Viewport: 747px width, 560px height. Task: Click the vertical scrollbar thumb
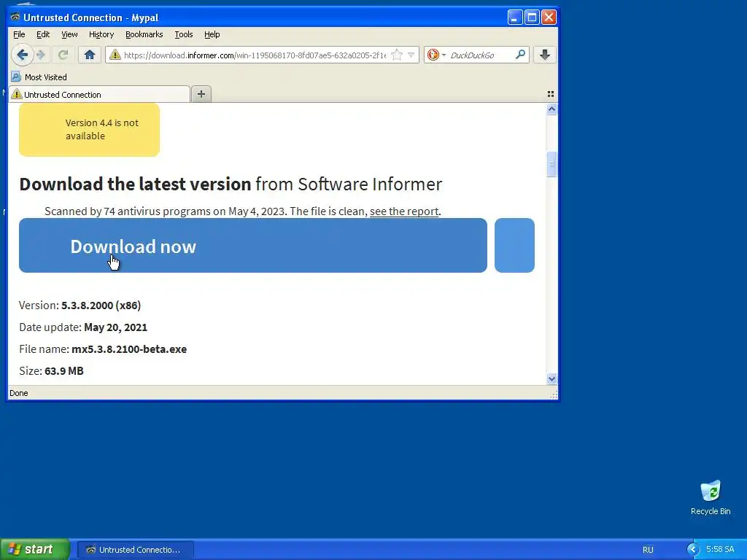551,164
